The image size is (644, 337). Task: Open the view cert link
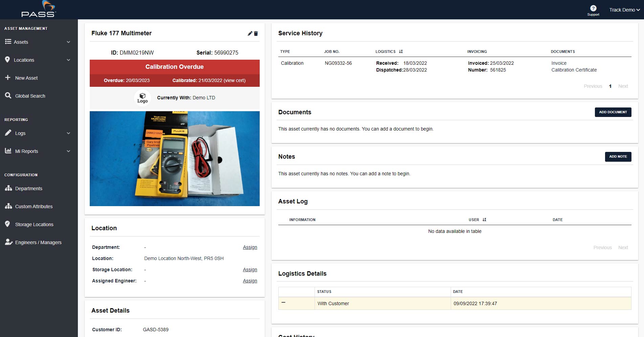(235, 80)
